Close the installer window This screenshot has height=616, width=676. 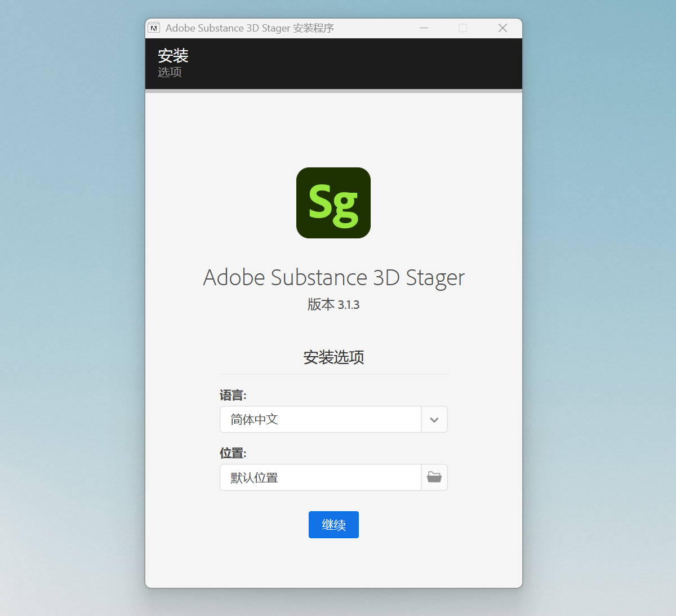click(x=502, y=28)
